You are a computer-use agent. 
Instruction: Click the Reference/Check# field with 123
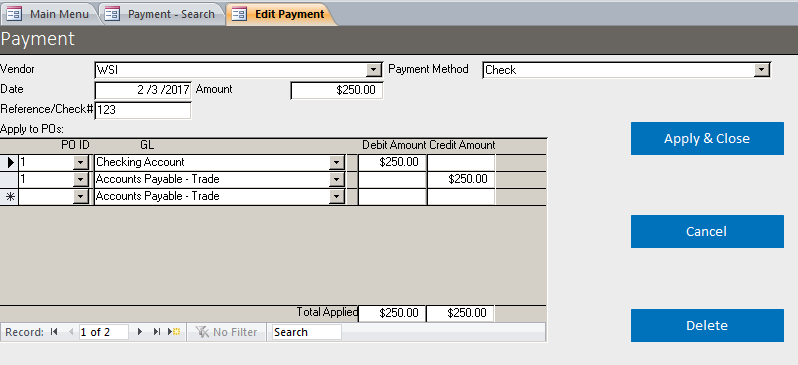point(143,110)
